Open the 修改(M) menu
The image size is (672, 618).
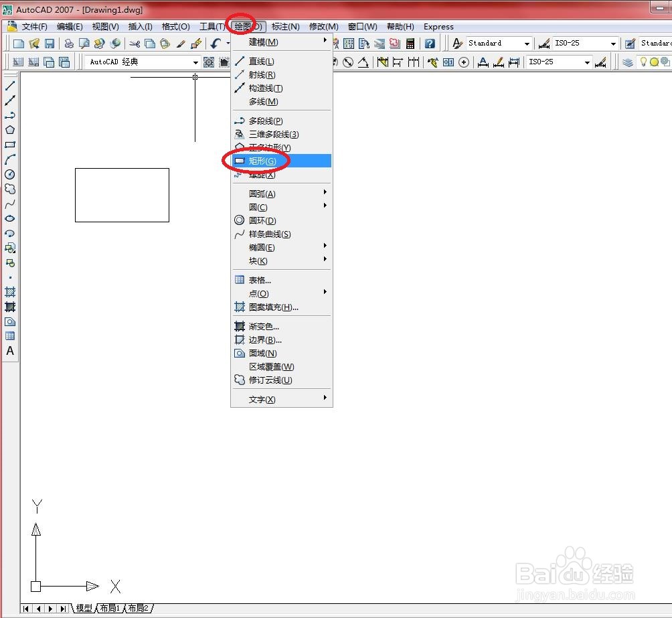pyautogui.click(x=324, y=27)
